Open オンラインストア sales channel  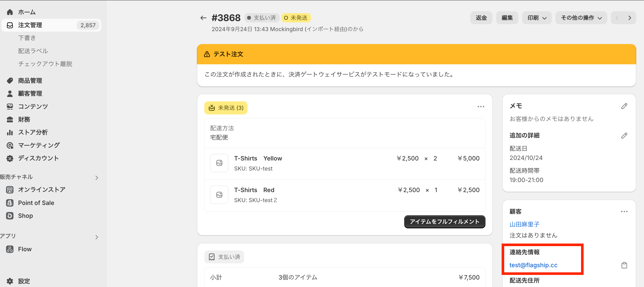coord(42,190)
